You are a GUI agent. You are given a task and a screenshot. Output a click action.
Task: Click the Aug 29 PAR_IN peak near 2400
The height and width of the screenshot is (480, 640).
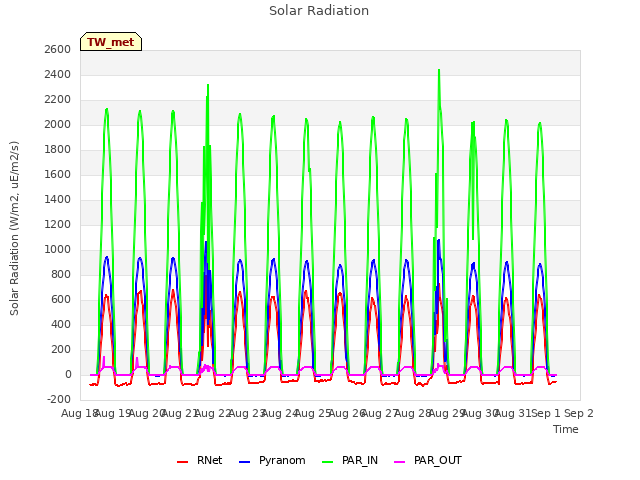pos(439,70)
